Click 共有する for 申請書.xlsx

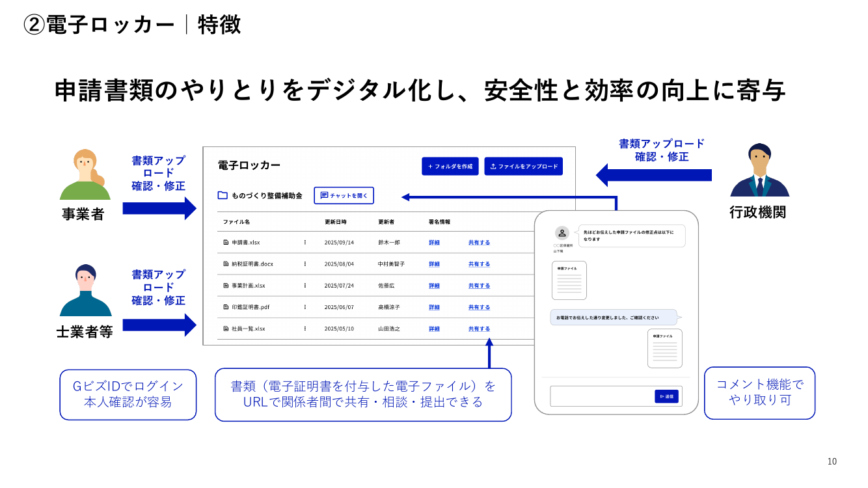(480, 243)
